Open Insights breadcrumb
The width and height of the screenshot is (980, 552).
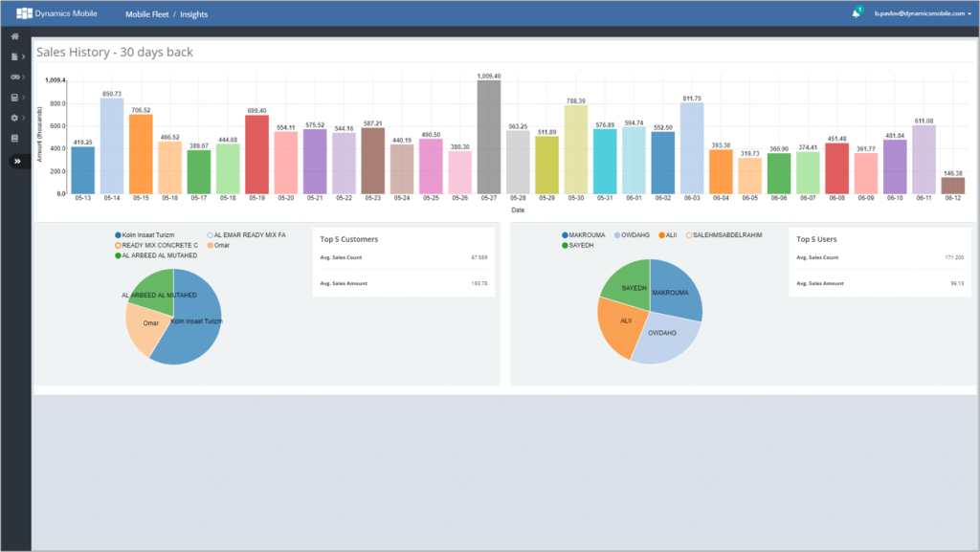pos(193,14)
